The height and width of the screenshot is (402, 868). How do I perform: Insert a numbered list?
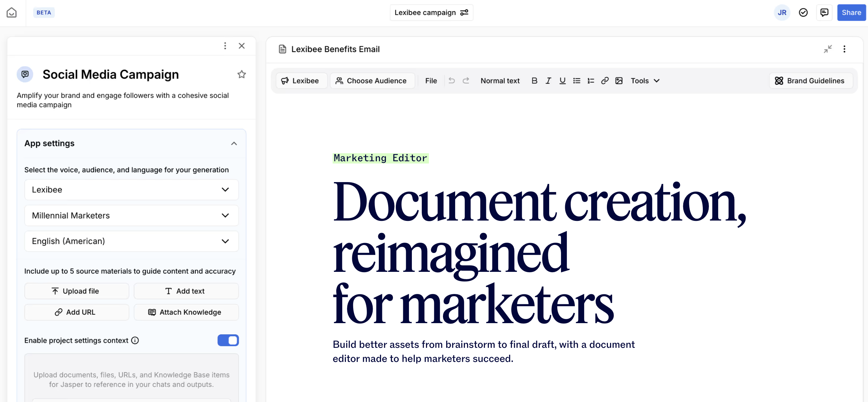(x=591, y=81)
